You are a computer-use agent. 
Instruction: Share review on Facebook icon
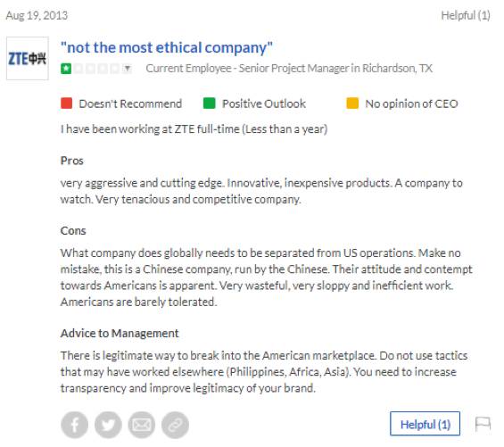tap(75, 425)
